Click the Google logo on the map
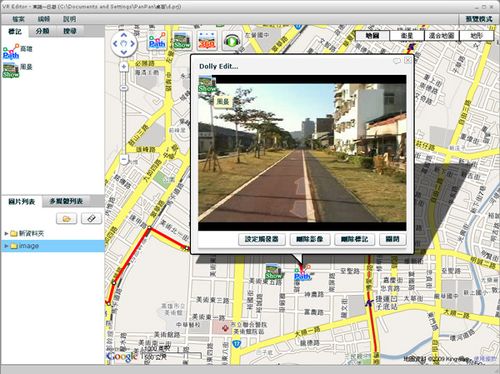 tap(122, 356)
